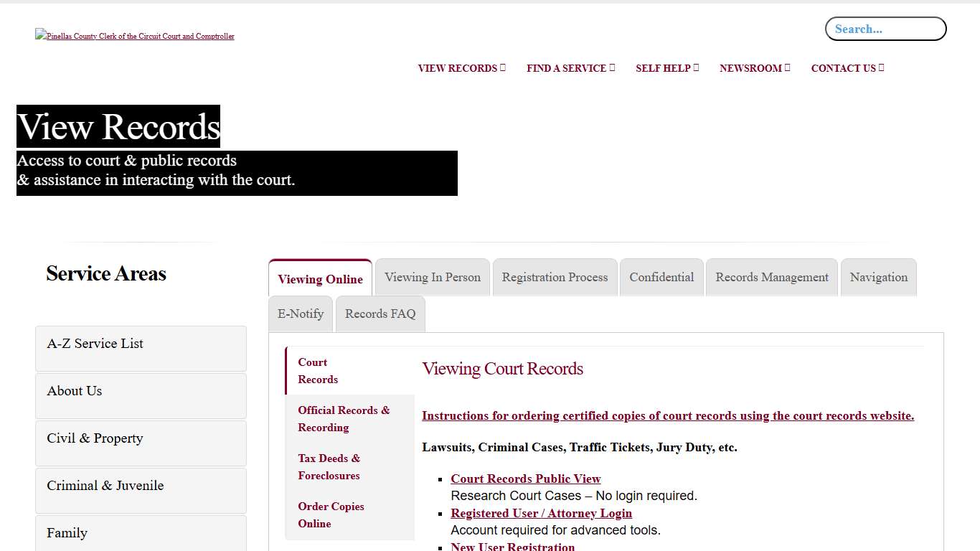Click the Search input field
This screenshot has height=551, width=980.
click(885, 29)
